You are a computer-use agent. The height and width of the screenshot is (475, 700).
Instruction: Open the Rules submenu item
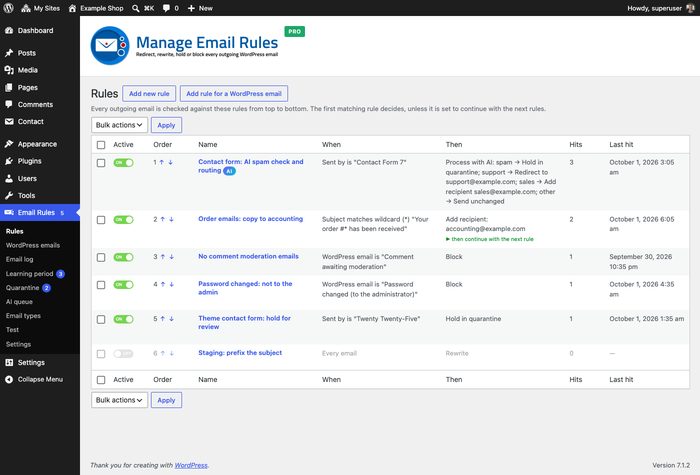[x=15, y=231]
